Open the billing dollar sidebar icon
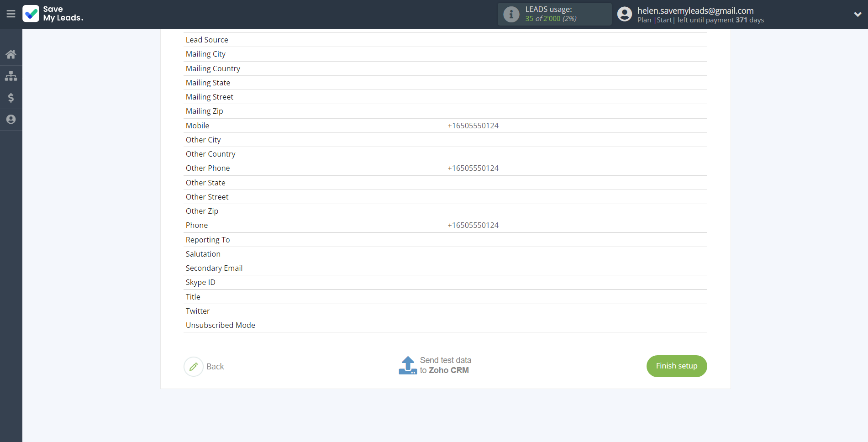The height and width of the screenshot is (442, 868). coord(11,98)
